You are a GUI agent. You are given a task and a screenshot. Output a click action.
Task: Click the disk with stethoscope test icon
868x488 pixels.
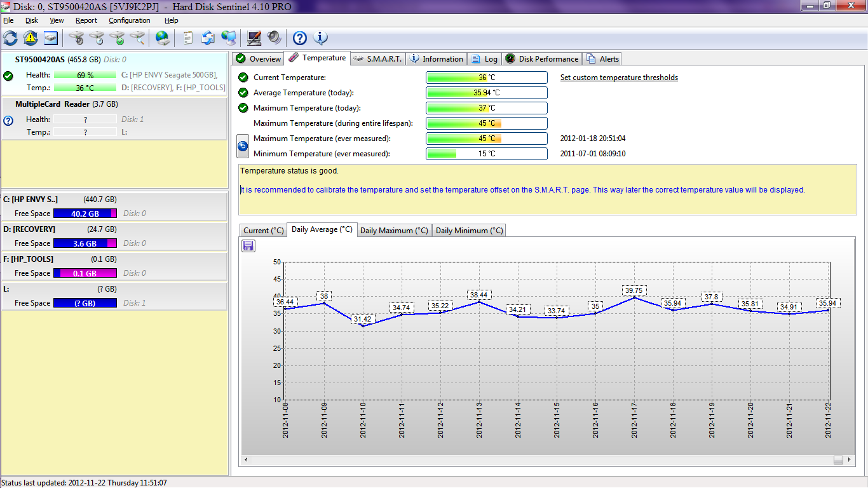[x=76, y=37]
